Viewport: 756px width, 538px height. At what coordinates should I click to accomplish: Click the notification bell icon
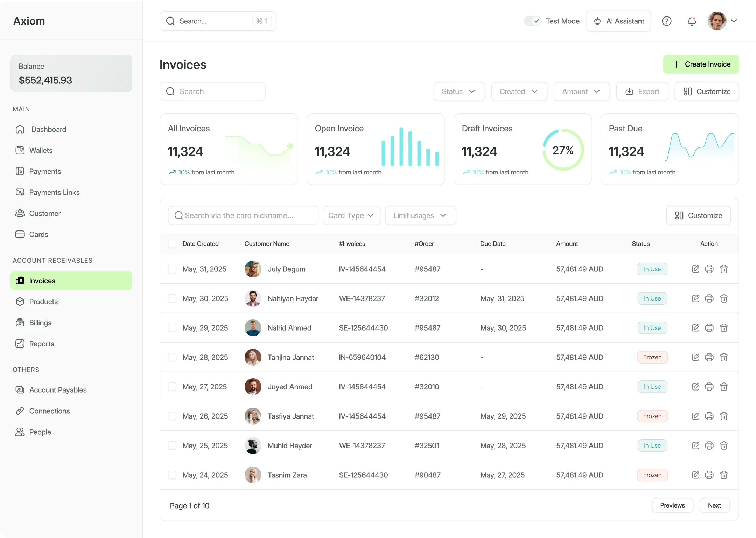692,21
